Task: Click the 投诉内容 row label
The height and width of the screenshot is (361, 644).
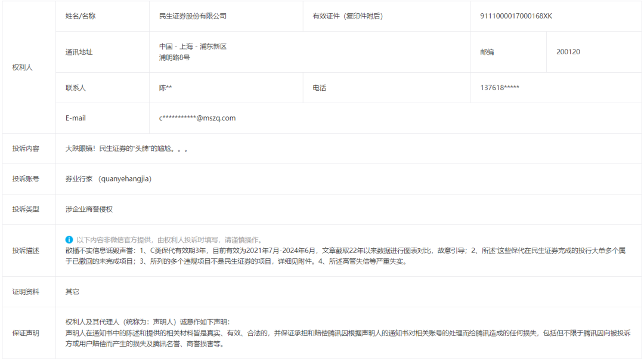Action: click(26, 149)
